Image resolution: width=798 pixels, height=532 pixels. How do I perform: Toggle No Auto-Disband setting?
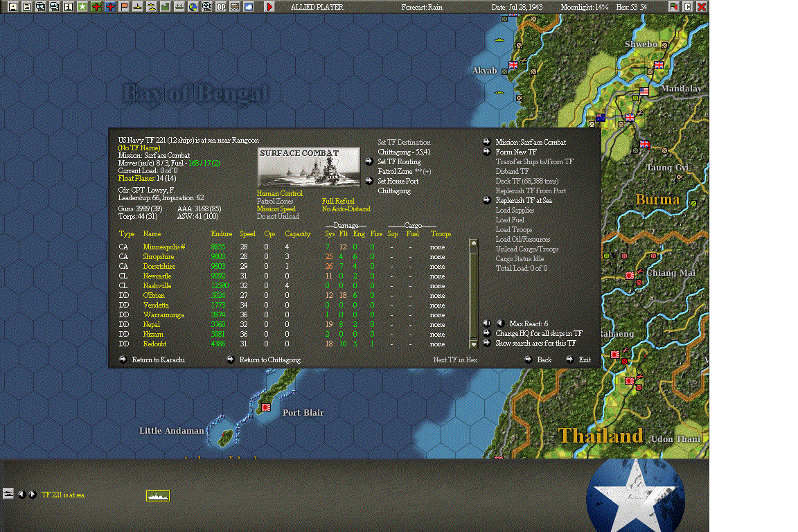click(x=346, y=209)
